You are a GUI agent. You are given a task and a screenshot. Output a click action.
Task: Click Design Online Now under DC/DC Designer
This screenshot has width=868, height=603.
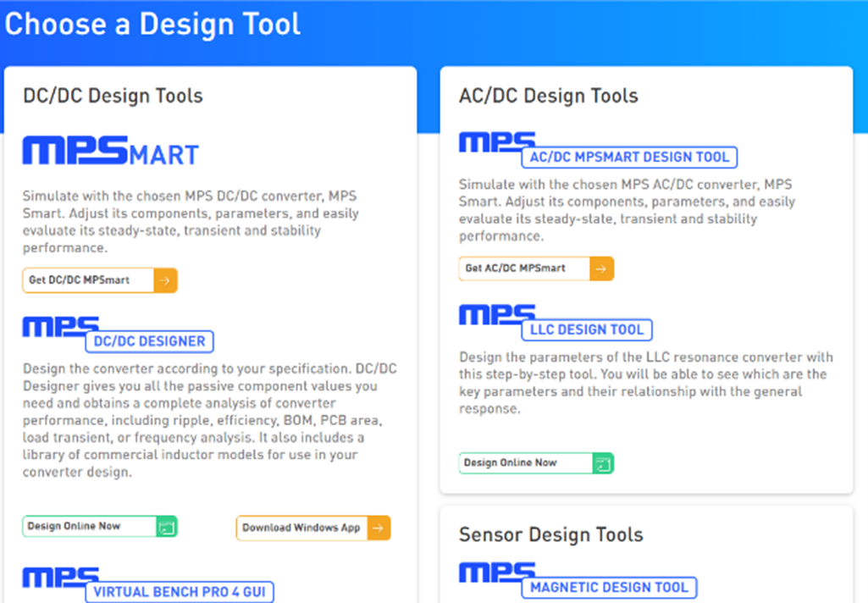pos(100,526)
